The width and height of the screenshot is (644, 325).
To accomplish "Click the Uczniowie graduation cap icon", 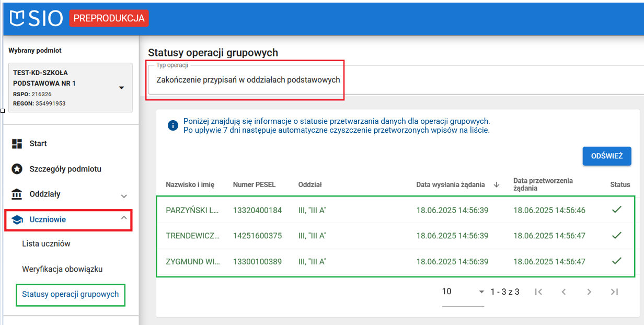I will (x=17, y=220).
